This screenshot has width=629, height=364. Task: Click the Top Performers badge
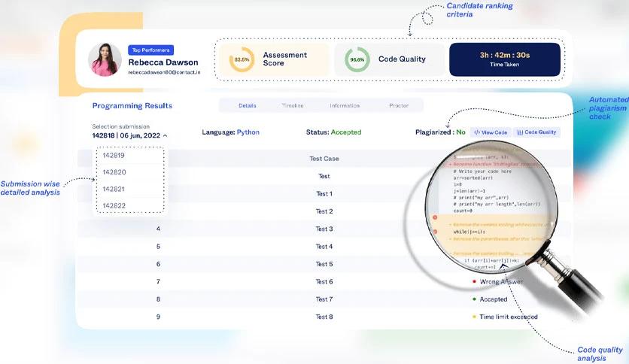point(150,50)
